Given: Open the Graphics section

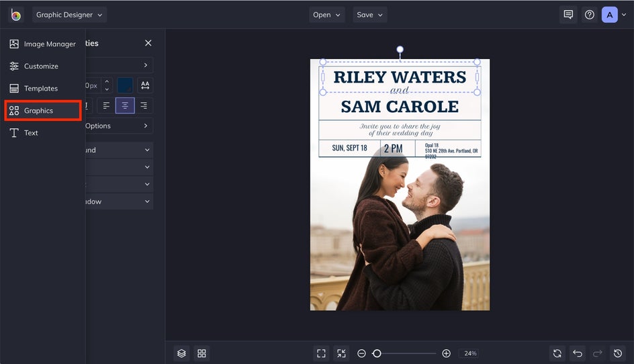Looking at the screenshot, I should (42, 110).
